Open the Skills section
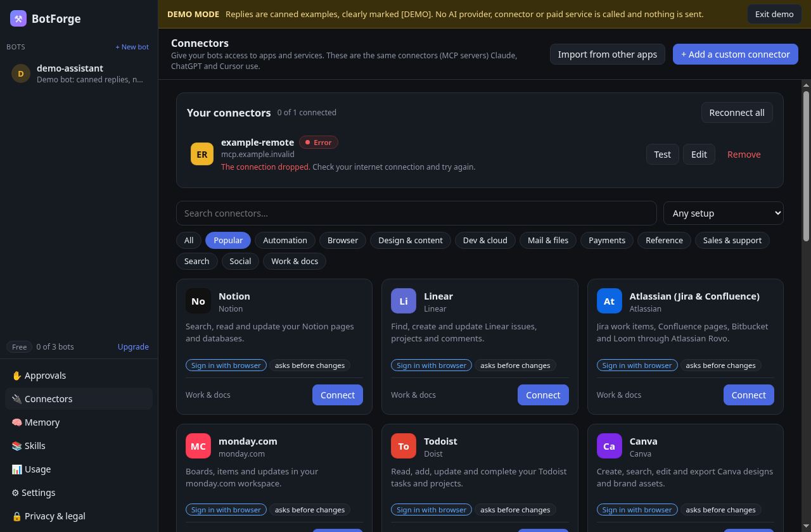This screenshot has height=532, width=811. pyautogui.click(x=79, y=446)
